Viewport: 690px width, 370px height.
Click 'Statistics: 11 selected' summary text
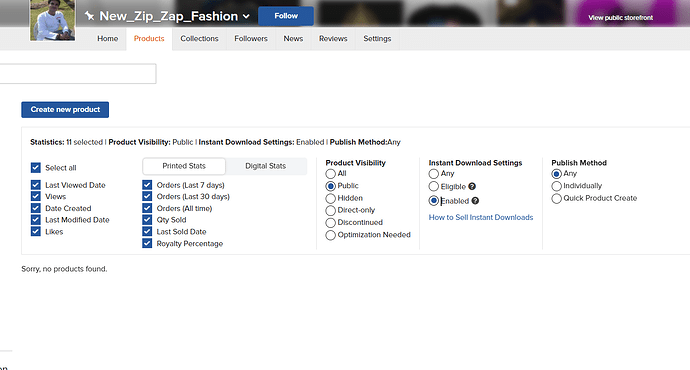[x=66, y=142]
